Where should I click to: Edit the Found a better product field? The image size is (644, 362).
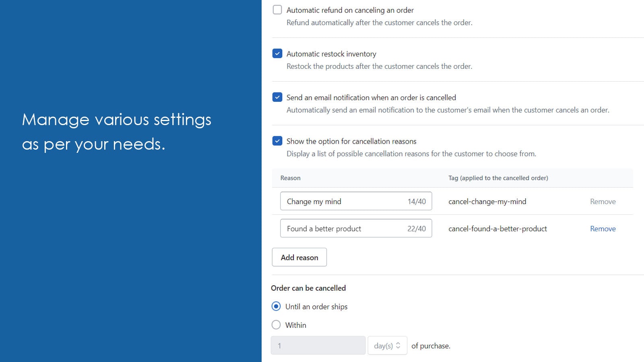tap(342, 229)
